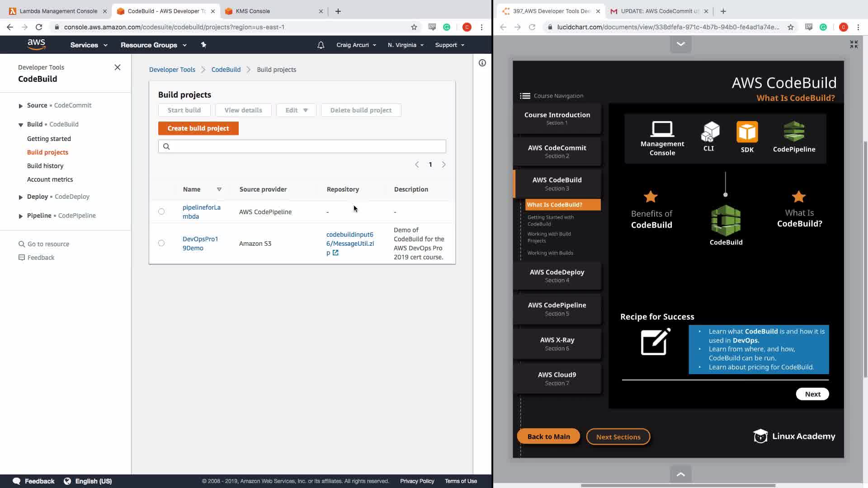Collapse the Build CodeBuild section
868x488 pixels.
tap(21, 125)
